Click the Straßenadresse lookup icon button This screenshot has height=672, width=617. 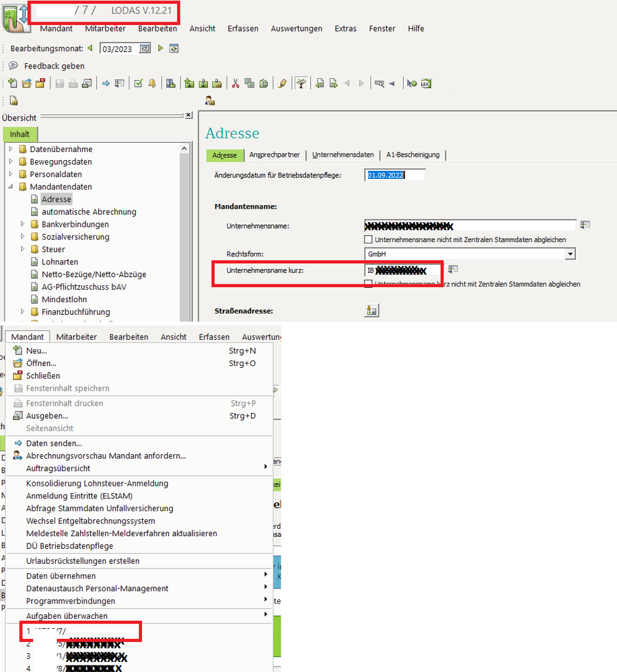click(371, 310)
